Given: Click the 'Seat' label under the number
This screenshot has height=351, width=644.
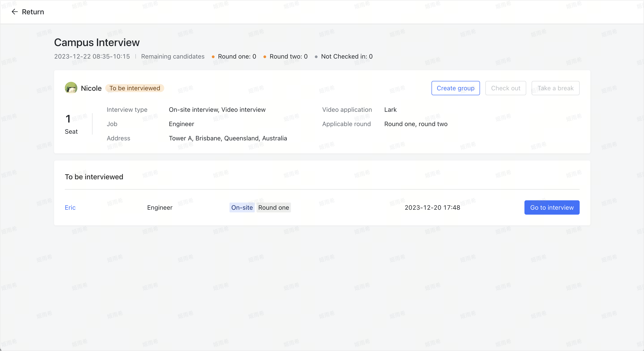Looking at the screenshot, I should (x=71, y=131).
